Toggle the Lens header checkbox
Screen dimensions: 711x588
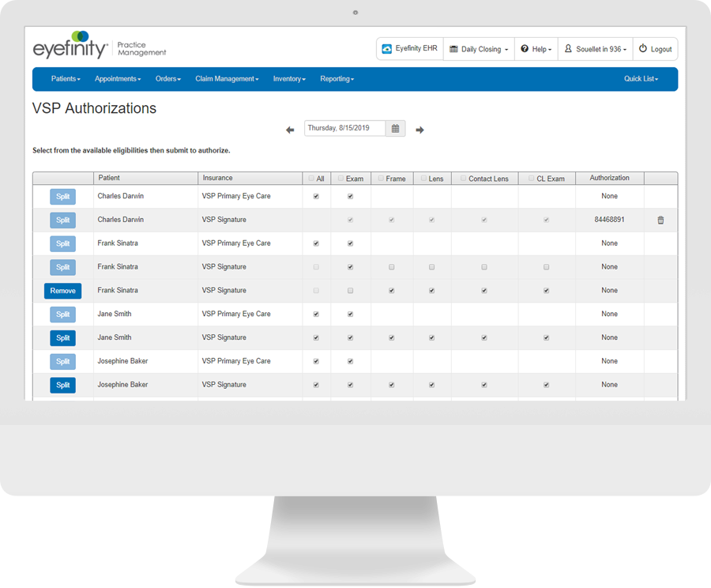423,179
